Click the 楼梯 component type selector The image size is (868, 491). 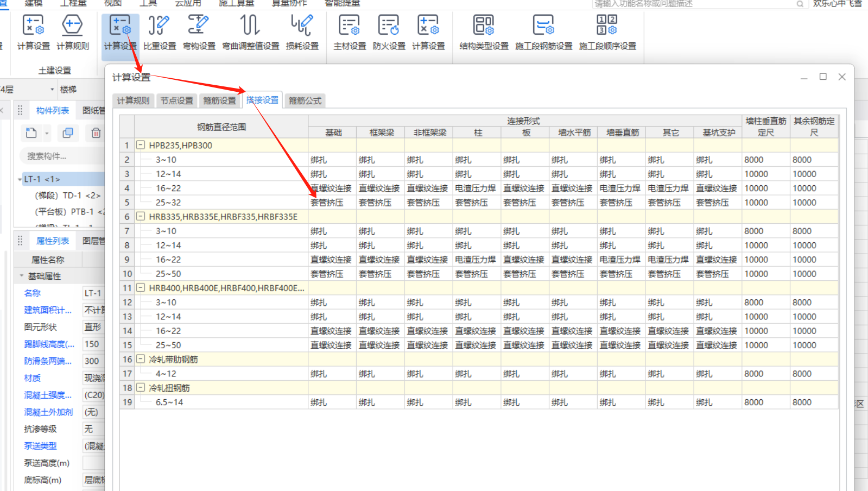(x=81, y=90)
